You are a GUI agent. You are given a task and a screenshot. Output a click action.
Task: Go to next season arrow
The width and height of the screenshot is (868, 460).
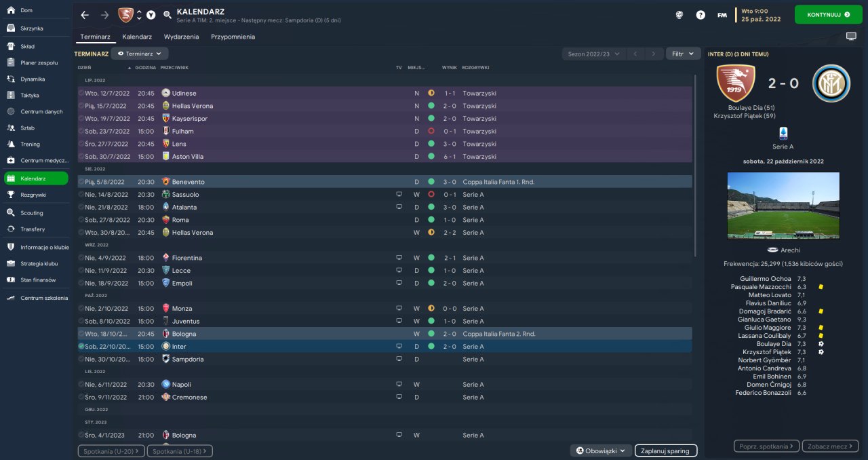[654, 54]
